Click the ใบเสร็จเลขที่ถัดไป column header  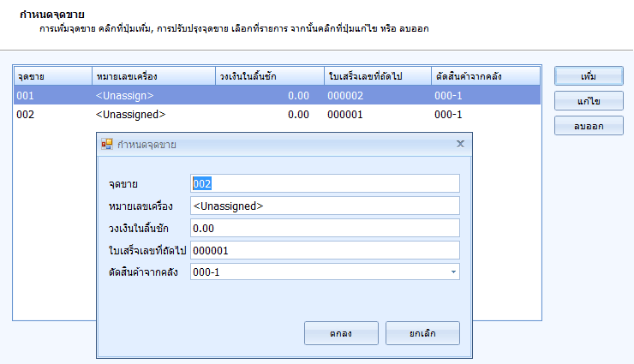(x=376, y=76)
